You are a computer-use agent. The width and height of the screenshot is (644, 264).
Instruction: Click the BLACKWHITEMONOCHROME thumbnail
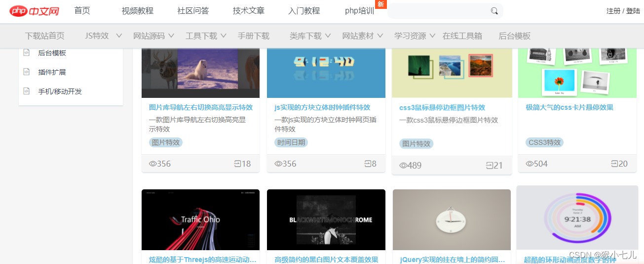point(326,220)
